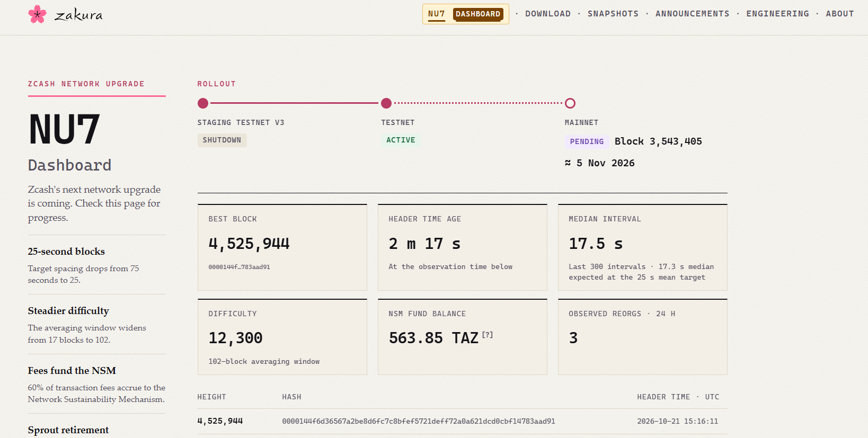Open the Snapshots nav item
Screen dimensions: 868x438
point(613,14)
